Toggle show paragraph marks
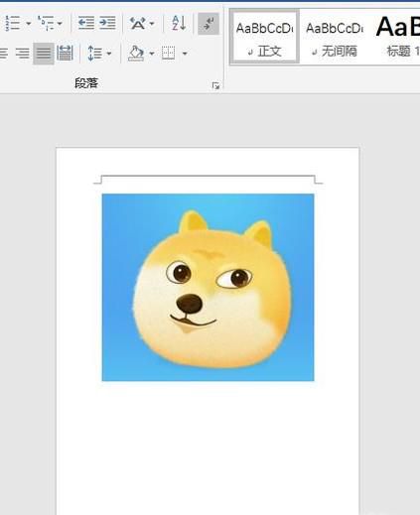The height and width of the screenshot is (515, 420). pyautogui.click(x=209, y=24)
